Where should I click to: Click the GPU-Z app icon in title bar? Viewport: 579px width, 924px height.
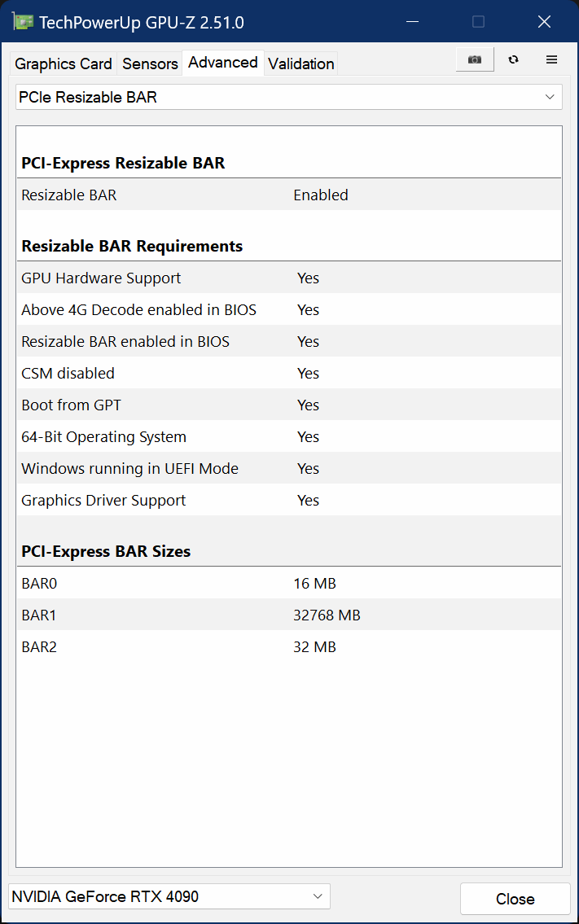click(22, 22)
